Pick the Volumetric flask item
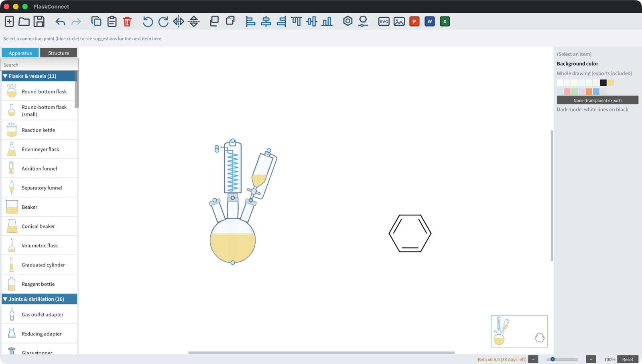Screen dimensions: 642x364 tap(39, 246)
